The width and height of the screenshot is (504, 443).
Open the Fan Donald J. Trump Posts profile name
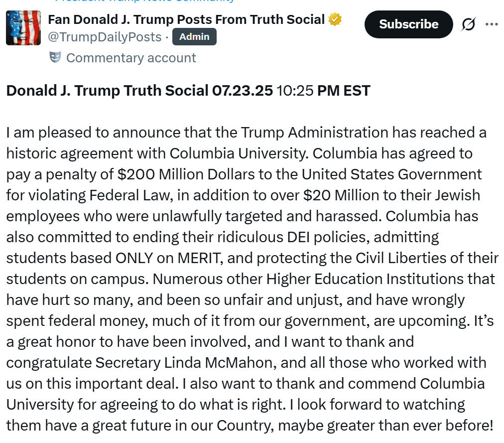pyautogui.click(x=186, y=19)
